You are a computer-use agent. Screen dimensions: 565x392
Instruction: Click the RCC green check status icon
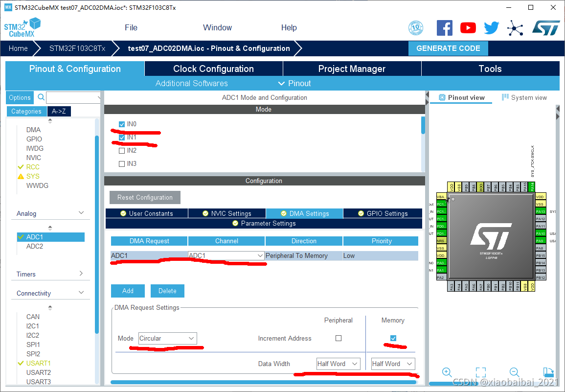point(21,167)
